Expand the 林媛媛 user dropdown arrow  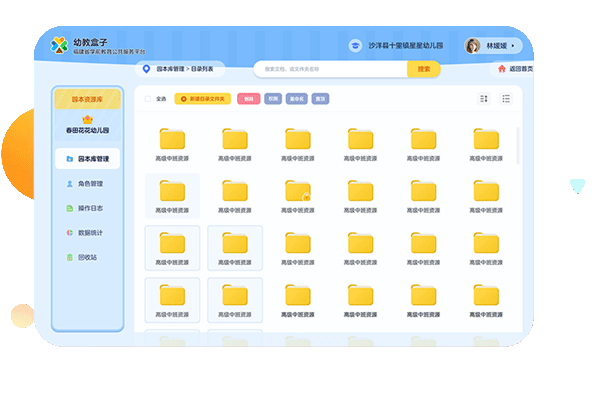click(513, 46)
